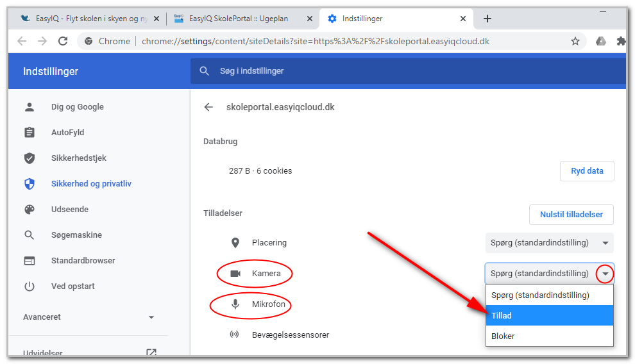This screenshot has height=364, width=635.
Task: Click the browser forward arrow
Action: point(42,41)
